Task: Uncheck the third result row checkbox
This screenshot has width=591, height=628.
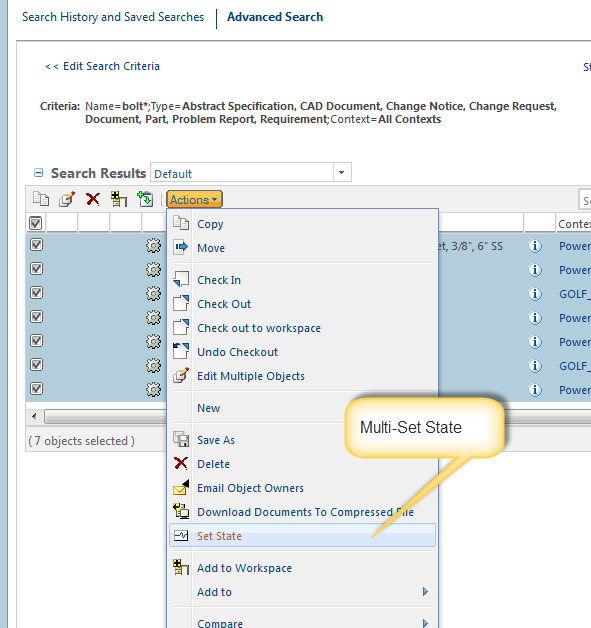Action: coord(36,293)
